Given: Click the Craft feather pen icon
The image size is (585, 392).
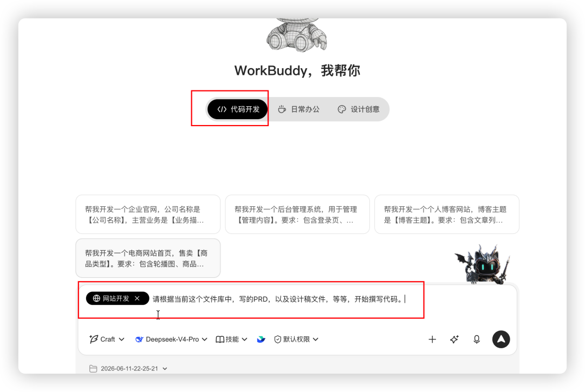Looking at the screenshot, I should pyautogui.click(x=94, y=339).
